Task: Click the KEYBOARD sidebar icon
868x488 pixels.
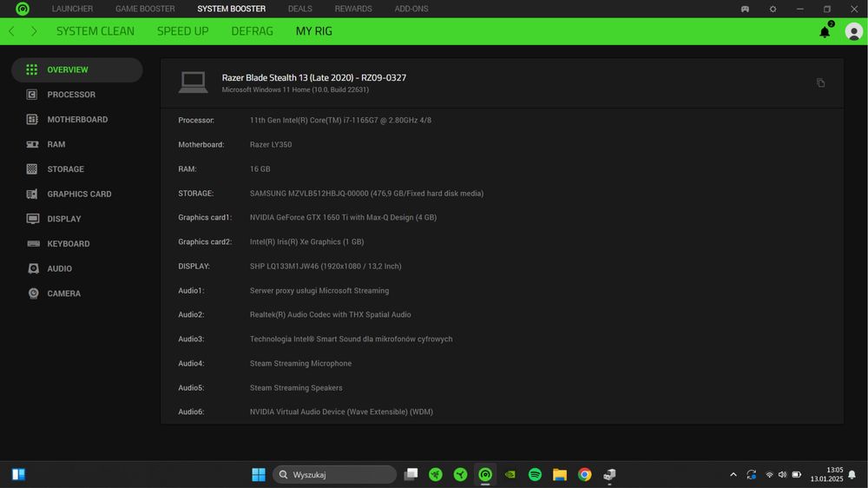Action: [33, 244]
